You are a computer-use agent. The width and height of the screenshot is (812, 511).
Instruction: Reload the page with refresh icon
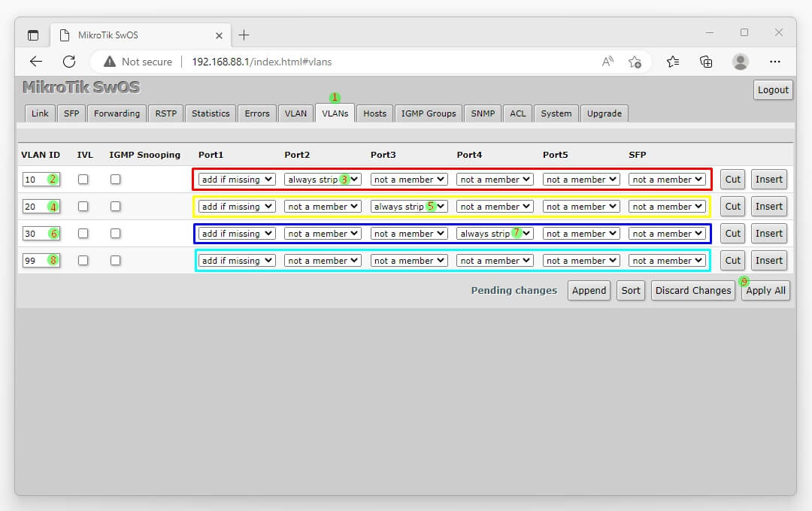[69, 62]
